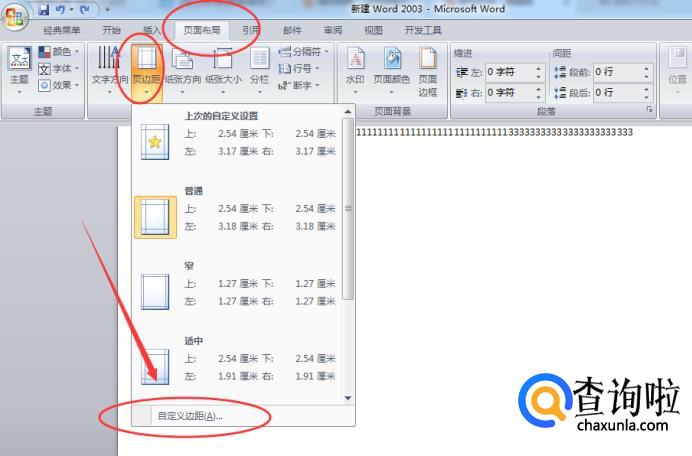Open the 水印 watermark menu
This screenshot has height=456, width=692.
click(x=355, y=70)
